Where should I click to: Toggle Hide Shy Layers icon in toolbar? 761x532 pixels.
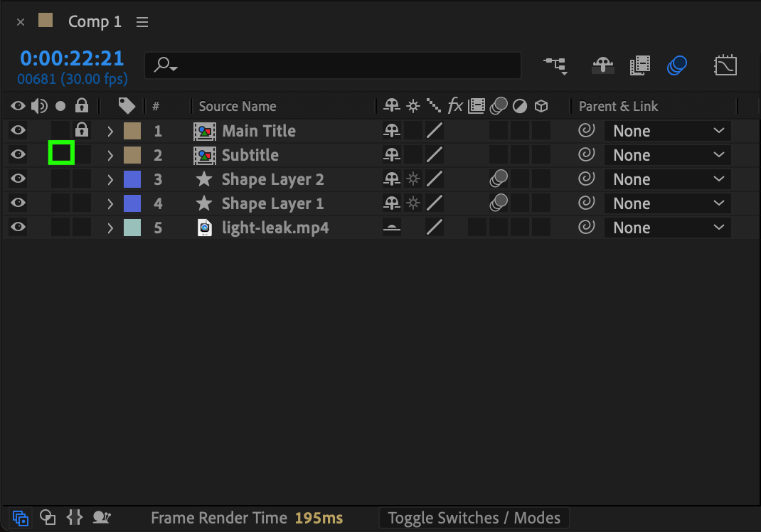point(603,65)
